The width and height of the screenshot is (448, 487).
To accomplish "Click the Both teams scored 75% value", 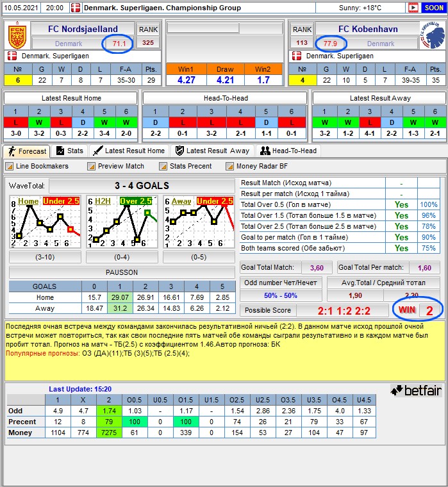I will [x=429, y=248].
